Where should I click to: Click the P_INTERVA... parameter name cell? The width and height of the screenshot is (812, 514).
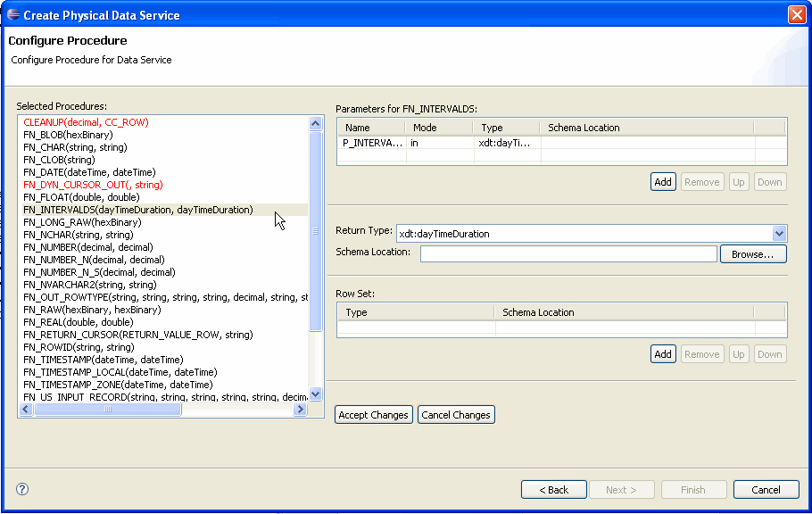[x=372, y=143]
